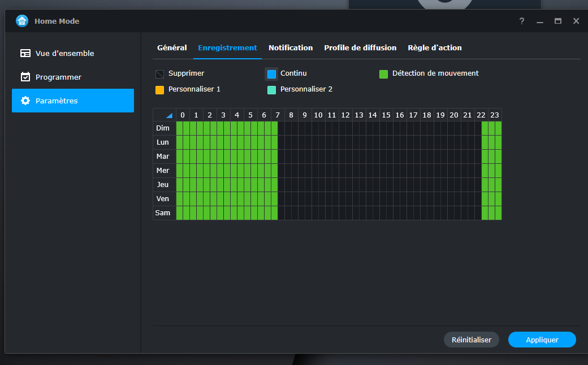The image size is (588, 365).
Task: Choose the Détection de mouvement green swatch
Action: [x=383, y=74]
